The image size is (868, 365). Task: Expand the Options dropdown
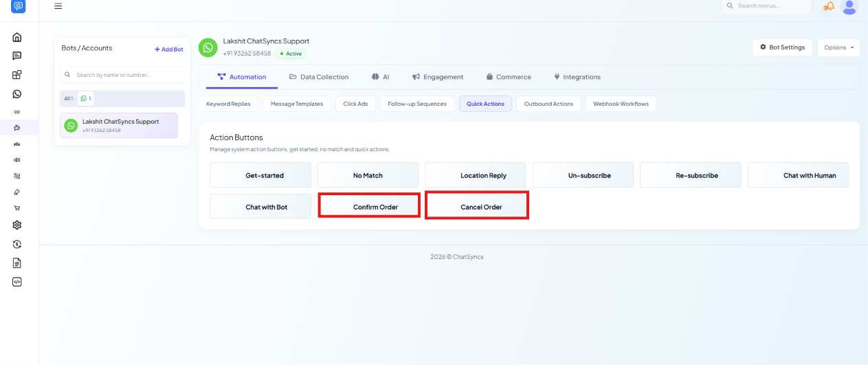[x=838, y=47]
